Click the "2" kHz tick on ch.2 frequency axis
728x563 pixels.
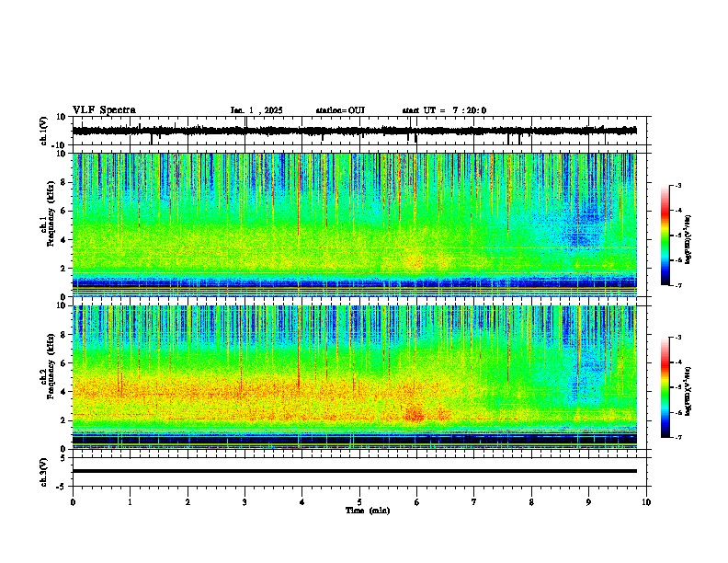pos(63,420)
